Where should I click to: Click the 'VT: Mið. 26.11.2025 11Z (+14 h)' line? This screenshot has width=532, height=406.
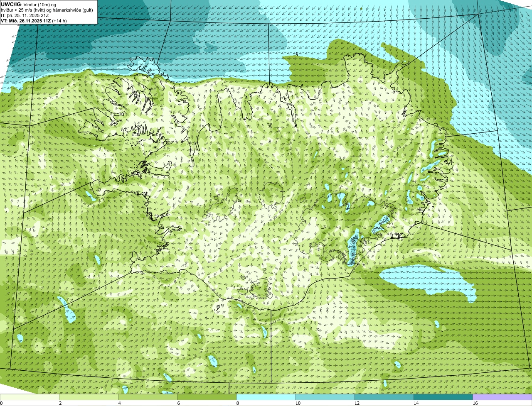pos(34,21)
